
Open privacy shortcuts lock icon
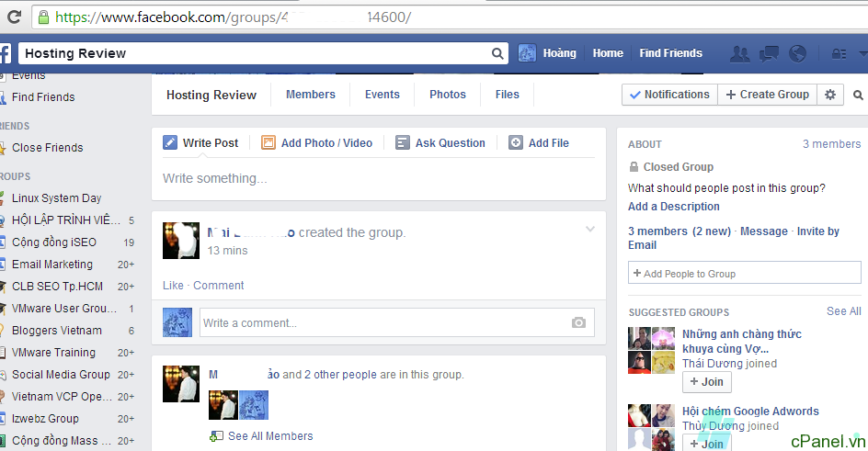839,53
